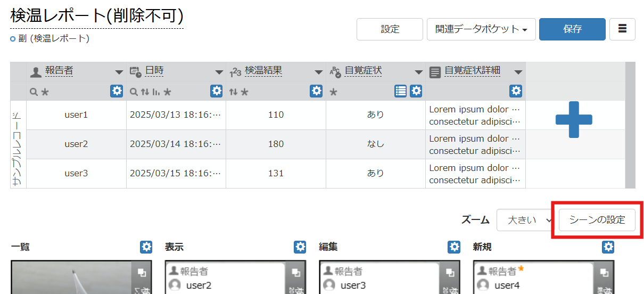Screen dimensions: 644x294
Task: Click the 検温結果 column name
Action: (x=263, y=71)
